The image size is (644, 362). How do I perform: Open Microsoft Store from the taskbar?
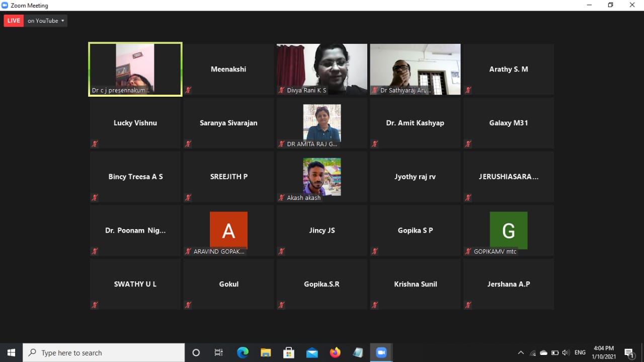289,353
